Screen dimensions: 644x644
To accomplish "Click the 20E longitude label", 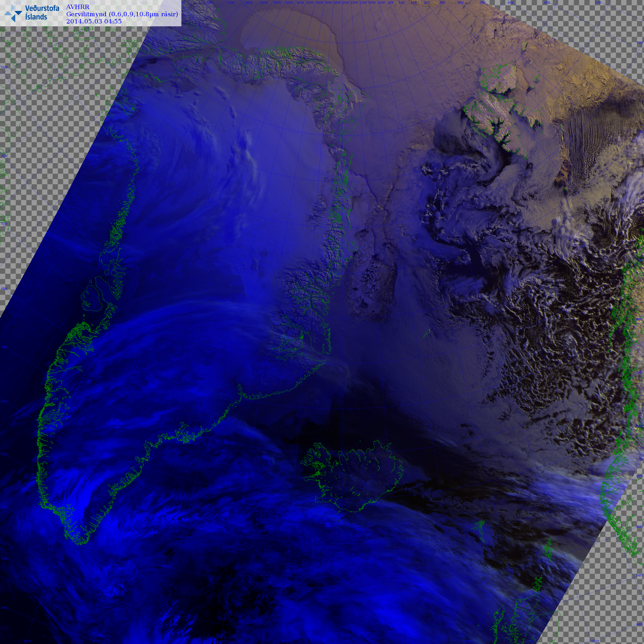I will coord(427,3).
